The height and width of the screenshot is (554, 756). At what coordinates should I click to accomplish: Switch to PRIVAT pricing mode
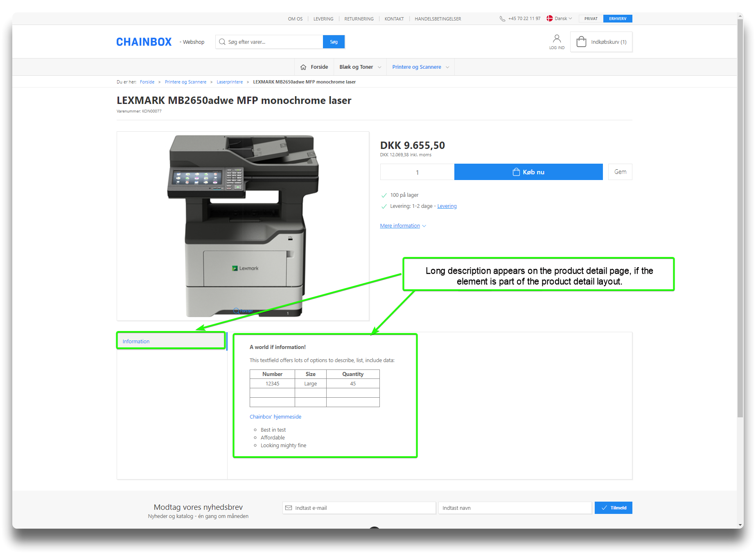point(591,19)
